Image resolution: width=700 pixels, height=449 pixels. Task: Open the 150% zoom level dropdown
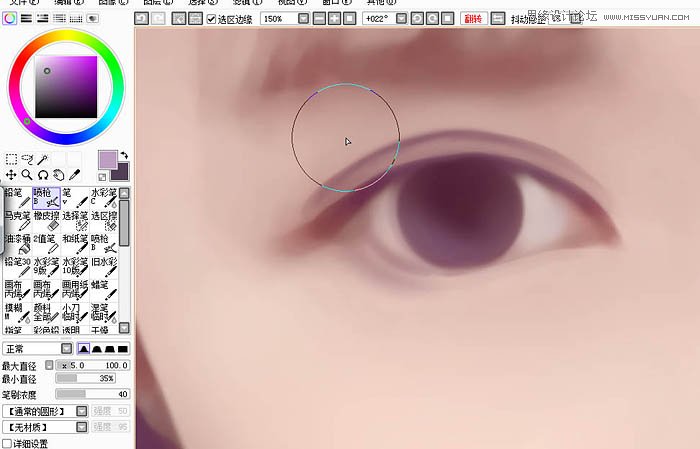pyautogui.click(x=303, y=18)
